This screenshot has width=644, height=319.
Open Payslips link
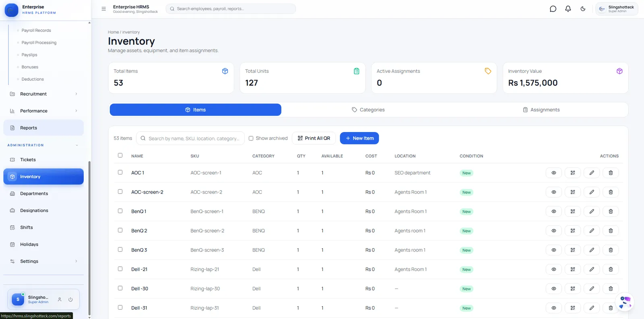point(29,55)
